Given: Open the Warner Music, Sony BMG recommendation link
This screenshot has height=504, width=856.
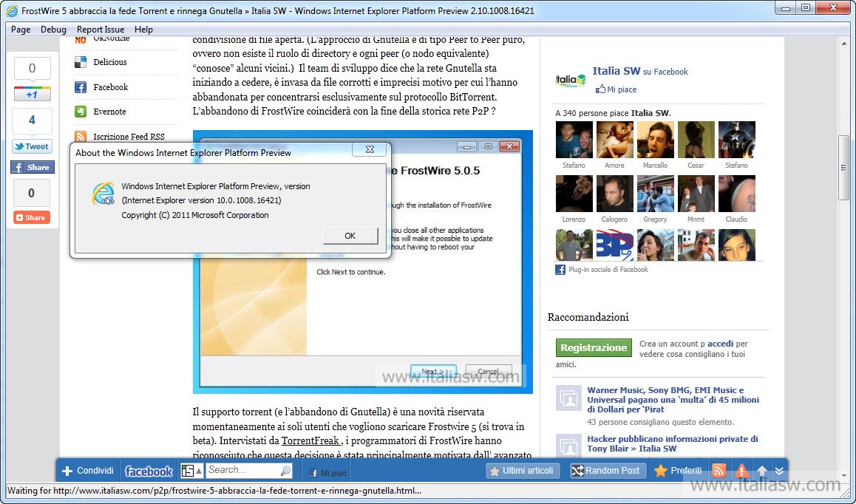Looking at the screenshot, I should (x=673, y=400).
